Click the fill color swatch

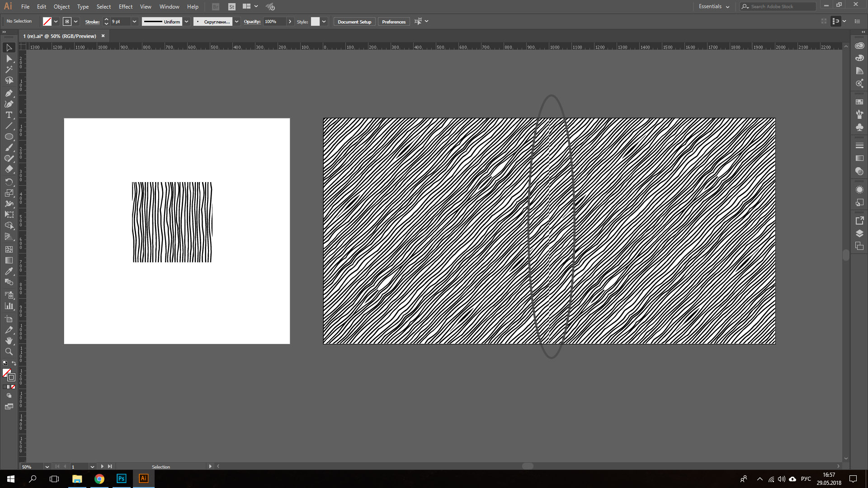(47, 22)
